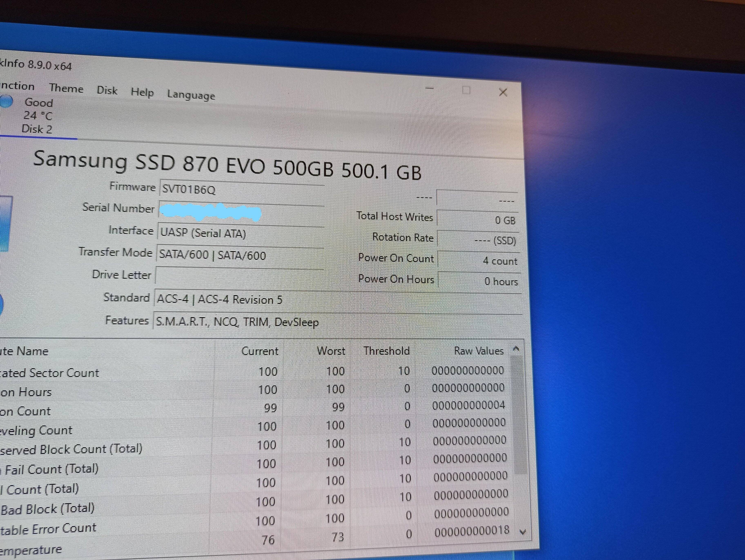Open the Disk menu

click(107, 91)
